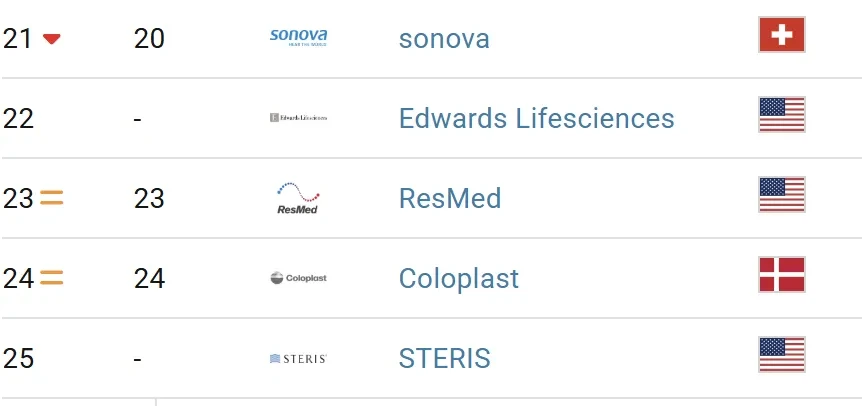
Task: Click rank number 22 in the table
Action: pyautogui.click(x=18, y=119)
